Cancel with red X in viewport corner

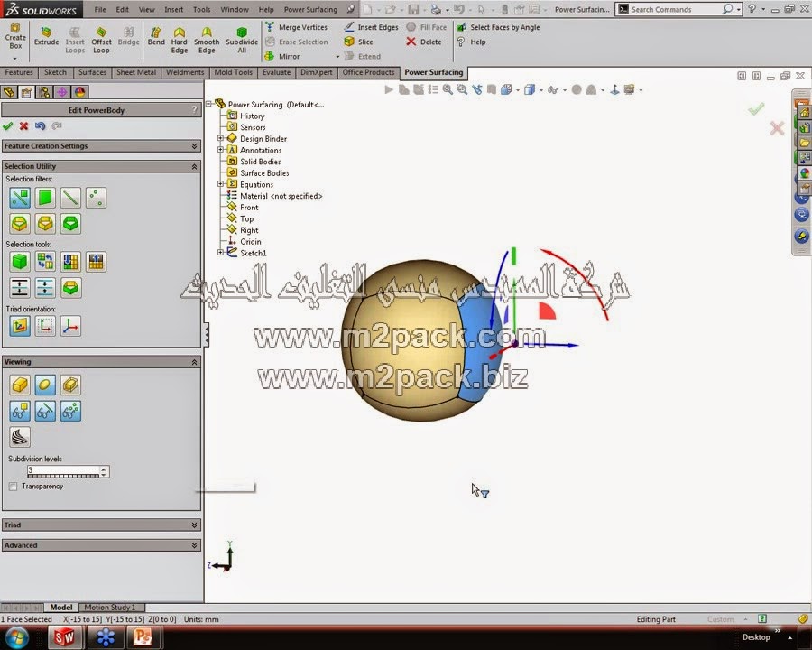(776, 128)
